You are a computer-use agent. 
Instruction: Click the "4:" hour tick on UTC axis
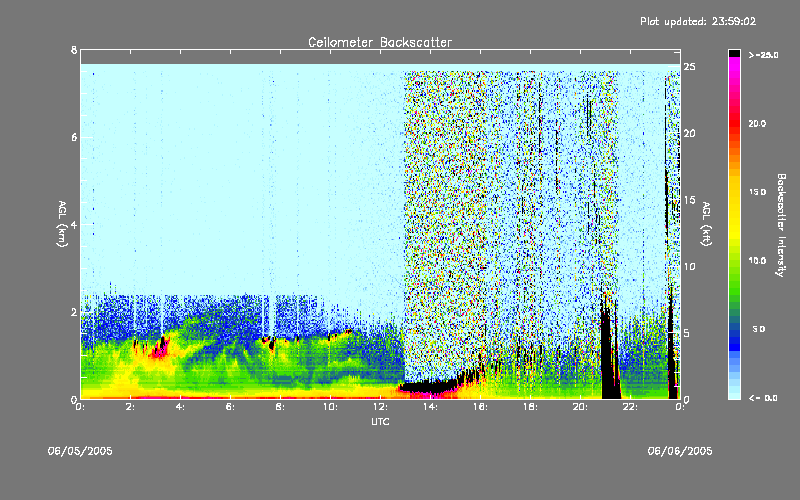180,407
